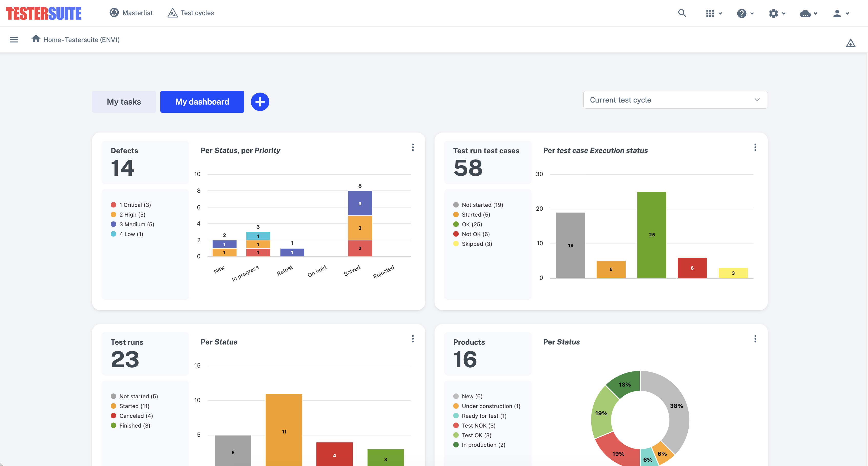
Task: Click the gray Not started bar labeled 19
Action: point(571,246)
